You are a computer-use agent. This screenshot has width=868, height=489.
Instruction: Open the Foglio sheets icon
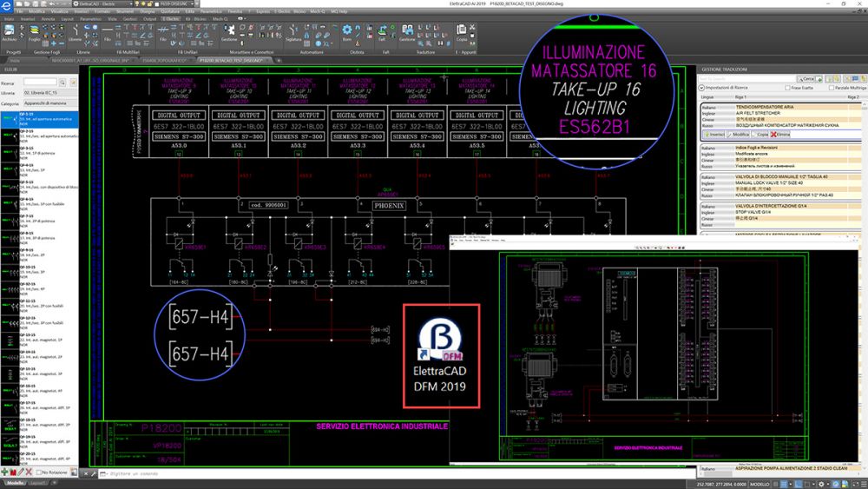coord(35,32)
